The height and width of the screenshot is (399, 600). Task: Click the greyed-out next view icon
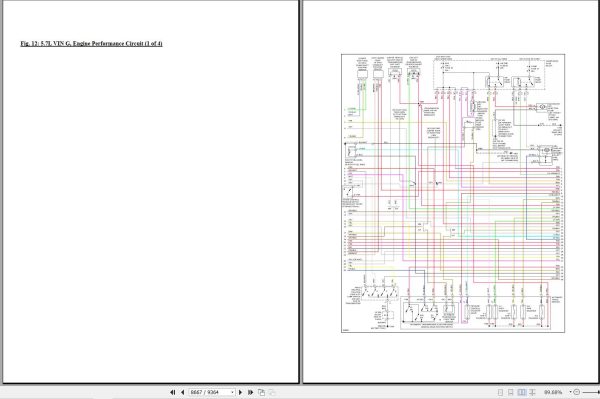pyautogui.click(x=272, y=392)
